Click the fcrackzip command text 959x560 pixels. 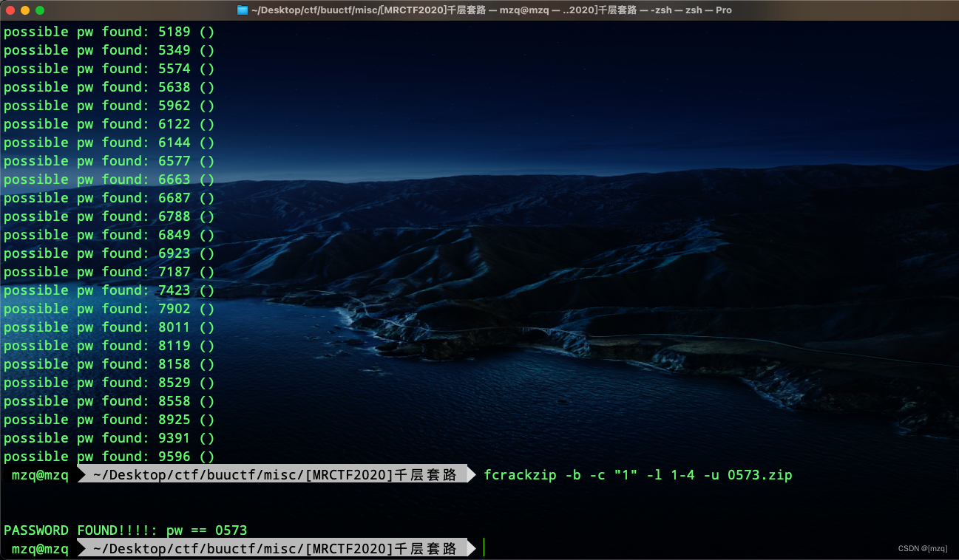[x=638, y=475]
